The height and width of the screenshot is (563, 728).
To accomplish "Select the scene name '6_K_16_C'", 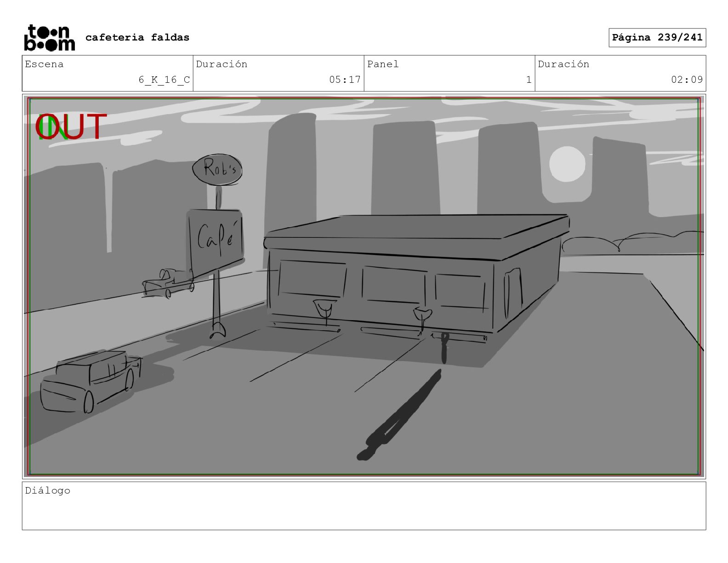I will 164,80.
